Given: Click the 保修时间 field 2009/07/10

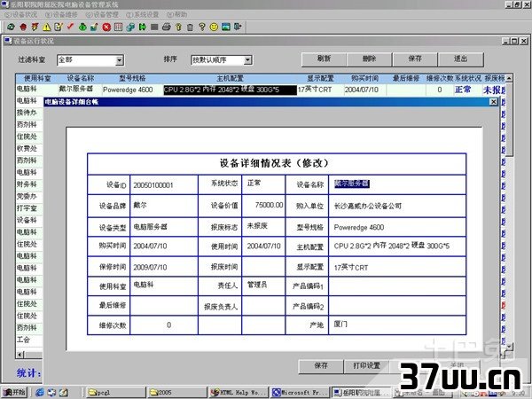Looking at the screenshot, I should [164, 267].
